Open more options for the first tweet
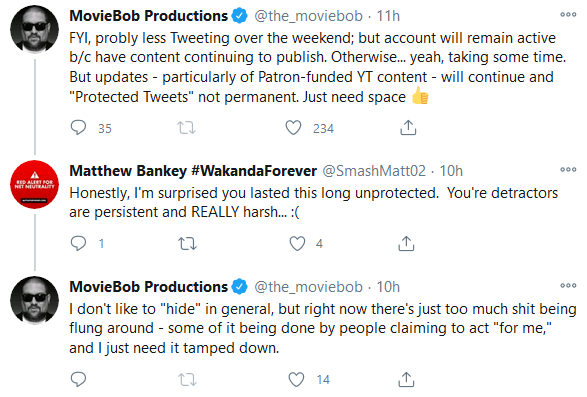The image size is (587, 397). 568,15
